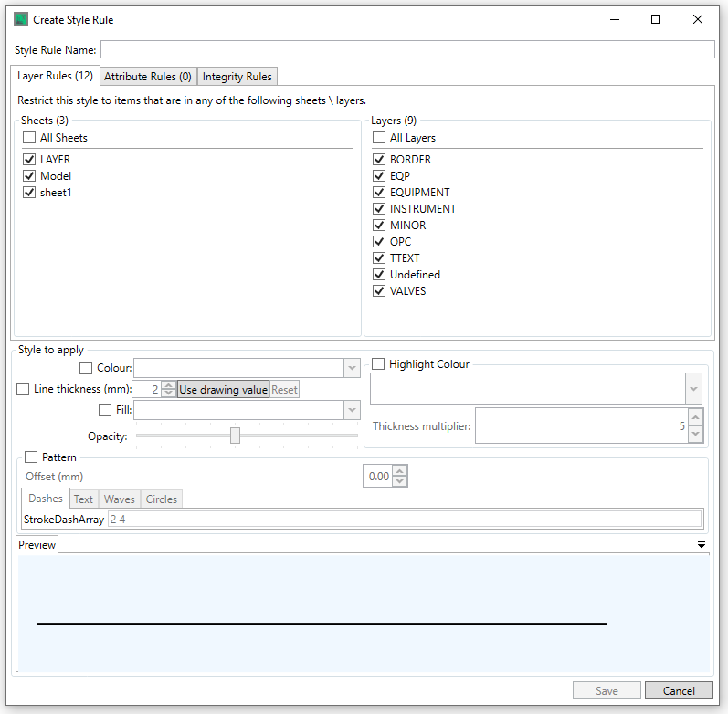This screenshot has height=714, width=728.
Task: Increase line thickness with up arrow
Action: click(x=168, y=385)
